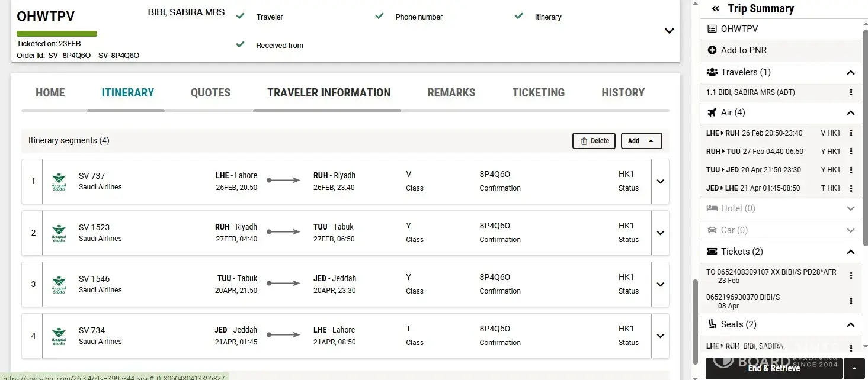Click the Delete segments button
This screenshot has height=380, width=868.
(x=594, y=141)
